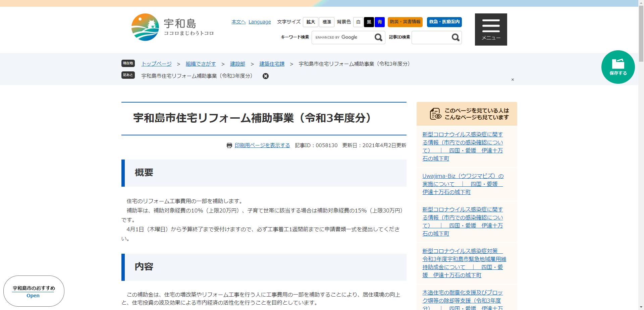Image resolution: width=644 pixels, height=310 pixels.
Task: Select the 青 background color option
Action: click(379, 22)
